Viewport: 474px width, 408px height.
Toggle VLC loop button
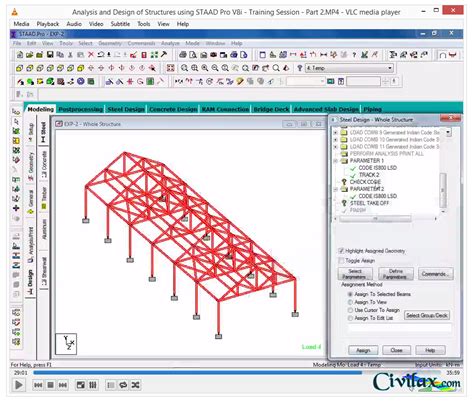click(123, 385)
